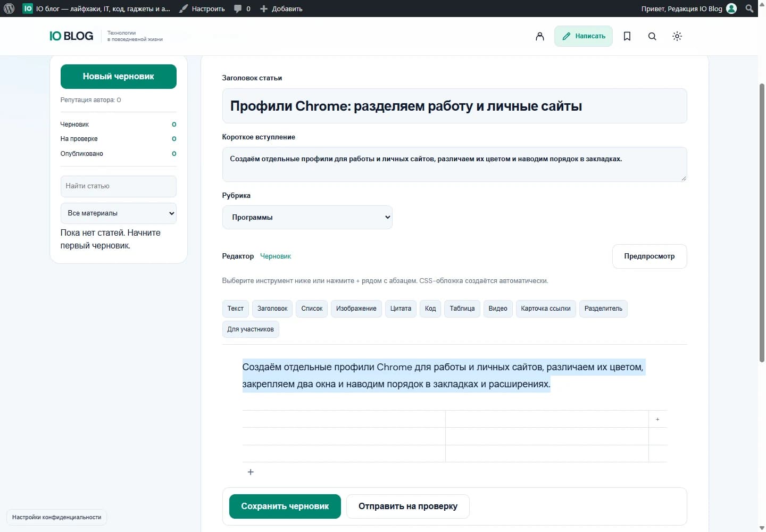Open the profile person icon

[x=540, y=36]
